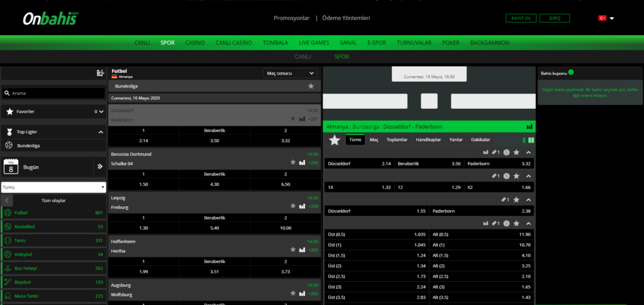Click the cashout coin icon on match result market
The image size is (644, 305).
coord(506,152)
